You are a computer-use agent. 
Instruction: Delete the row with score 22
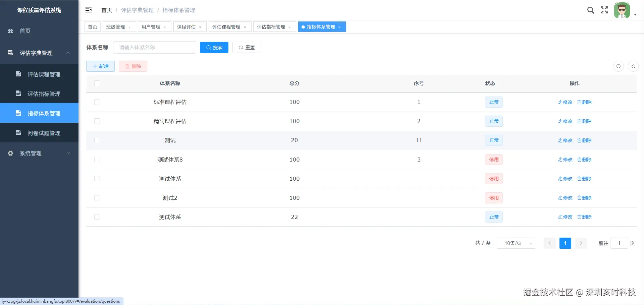click(584, 217)
